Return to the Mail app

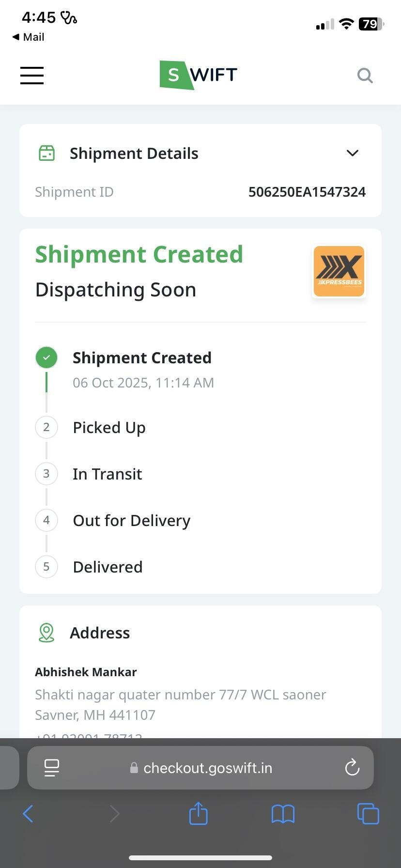(28, 37)
